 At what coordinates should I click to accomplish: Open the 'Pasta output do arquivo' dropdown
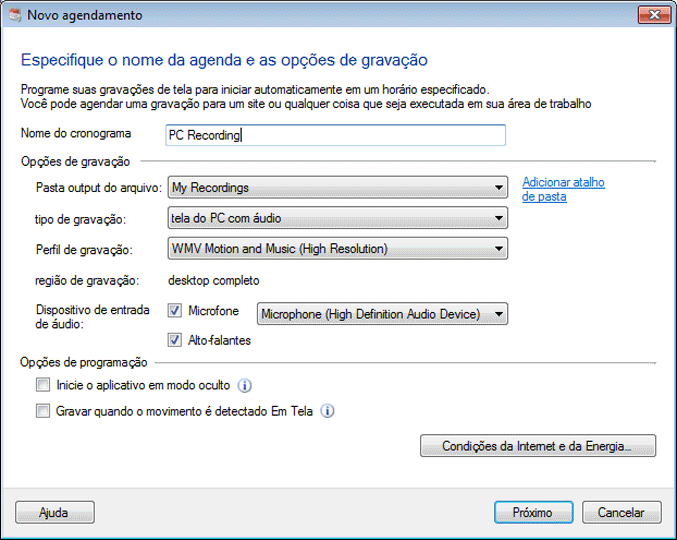coord(336,187)
